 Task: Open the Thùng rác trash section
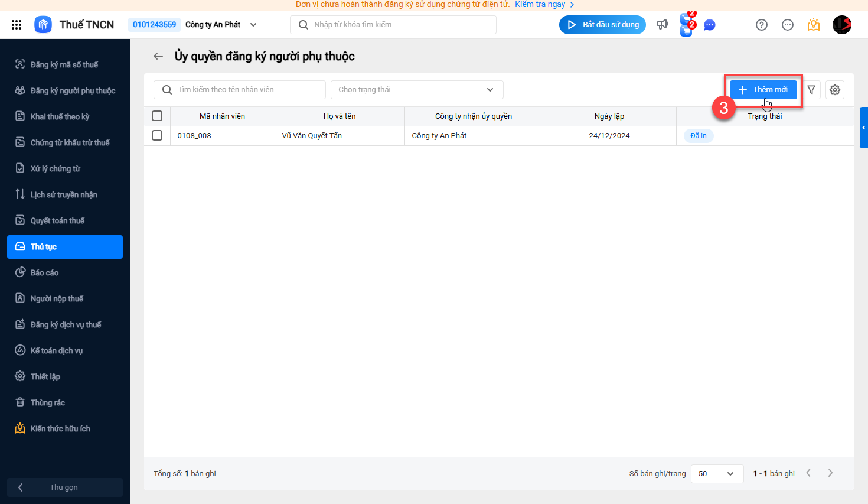coord(65,402)
